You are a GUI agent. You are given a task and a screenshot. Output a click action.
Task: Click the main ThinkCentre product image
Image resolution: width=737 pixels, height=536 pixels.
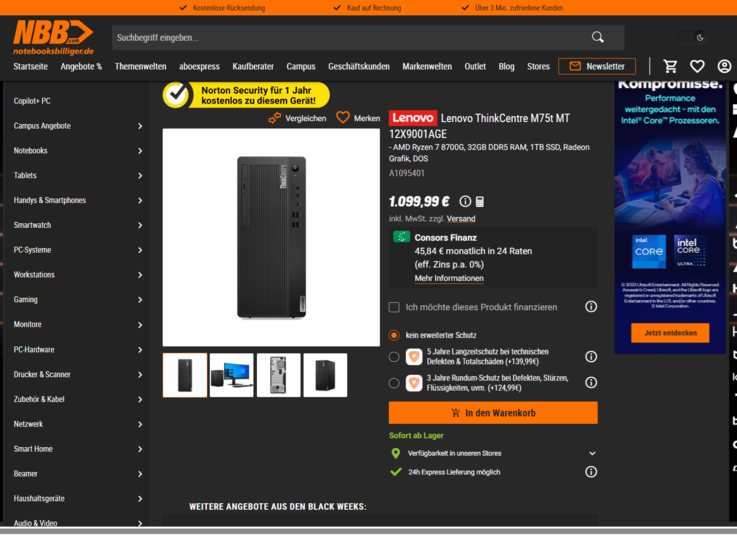click(x=271, y=237)
